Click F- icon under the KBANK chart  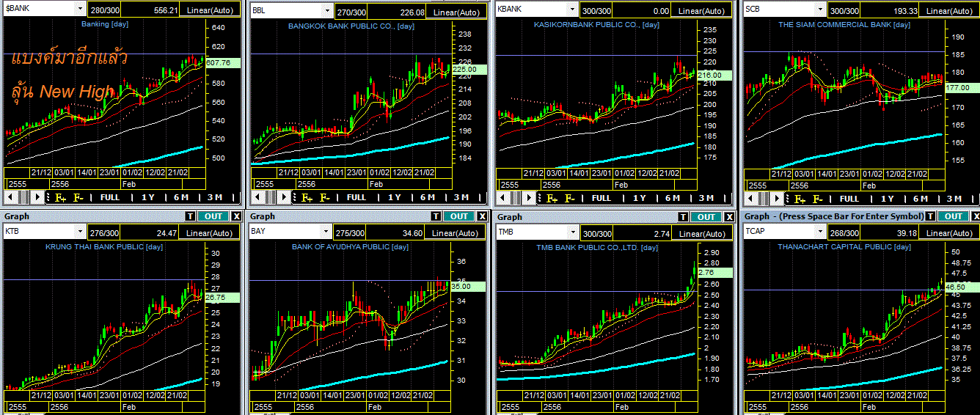pyautogui.click(x=570, y=197)
